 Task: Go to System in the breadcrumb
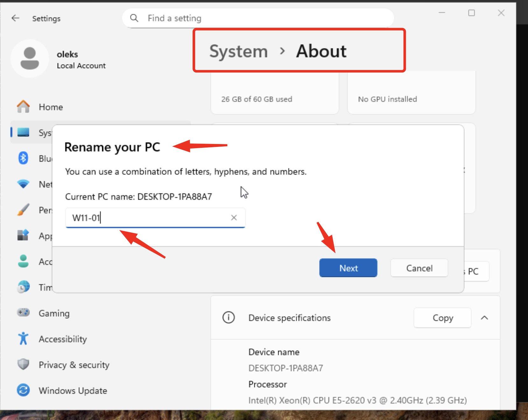[238, 51]
